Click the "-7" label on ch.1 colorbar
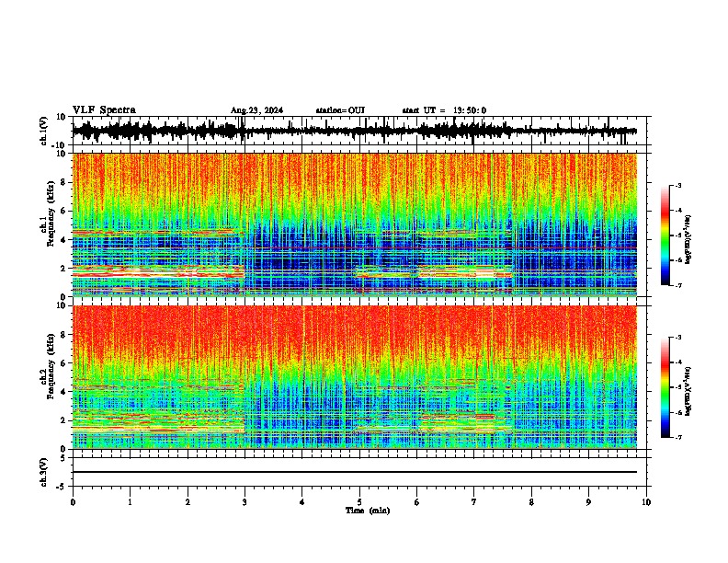This screenshot has width=728, height=563. point(677,285)
